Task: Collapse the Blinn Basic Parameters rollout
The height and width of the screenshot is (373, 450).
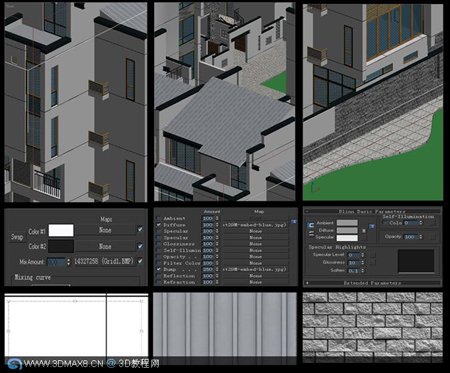Action: point(372,211)
